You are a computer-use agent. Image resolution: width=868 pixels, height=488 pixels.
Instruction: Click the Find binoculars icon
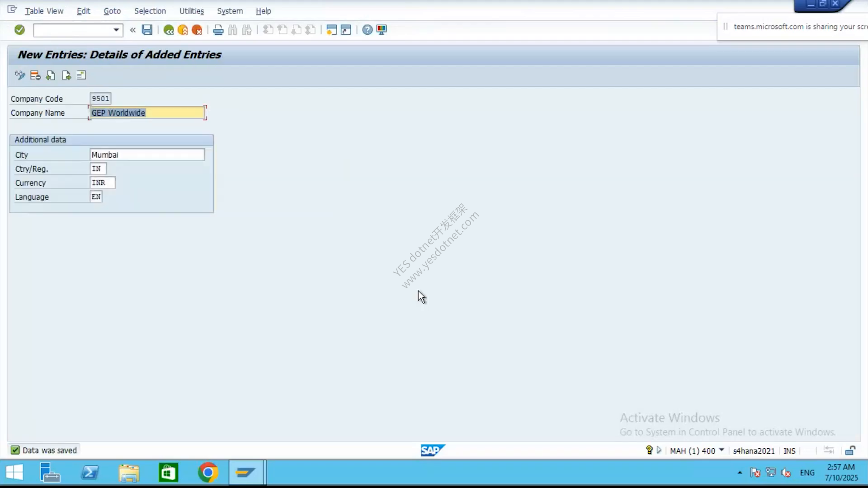pyautogui.click(x=232, y=30)
